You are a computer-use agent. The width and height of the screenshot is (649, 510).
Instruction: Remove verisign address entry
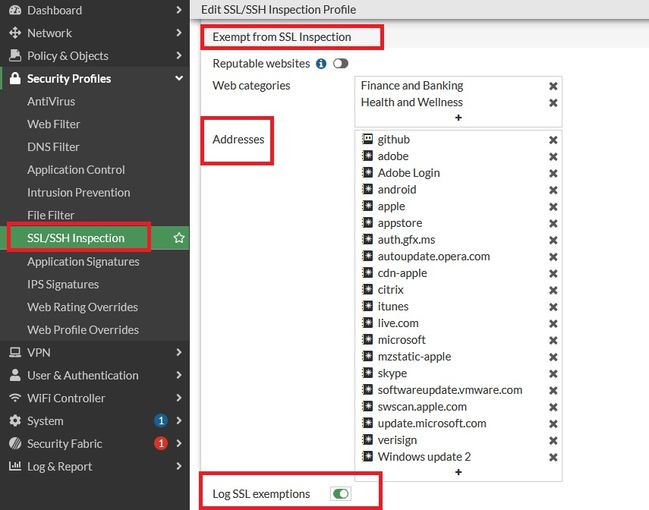[x=553, y=440]
